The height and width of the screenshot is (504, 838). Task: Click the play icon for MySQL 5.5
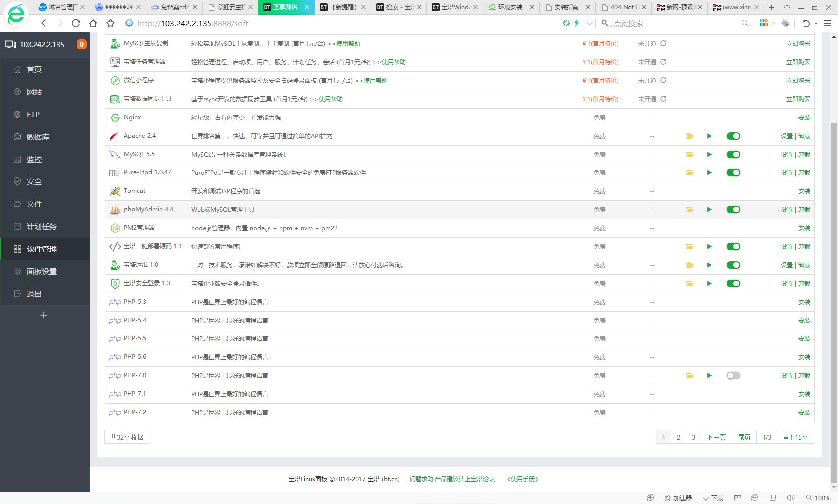[x=709, y=155]
